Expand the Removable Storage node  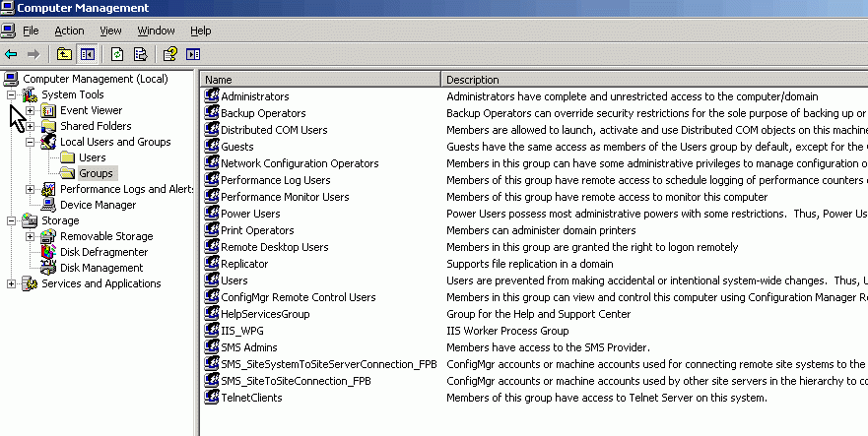point(30,236)
